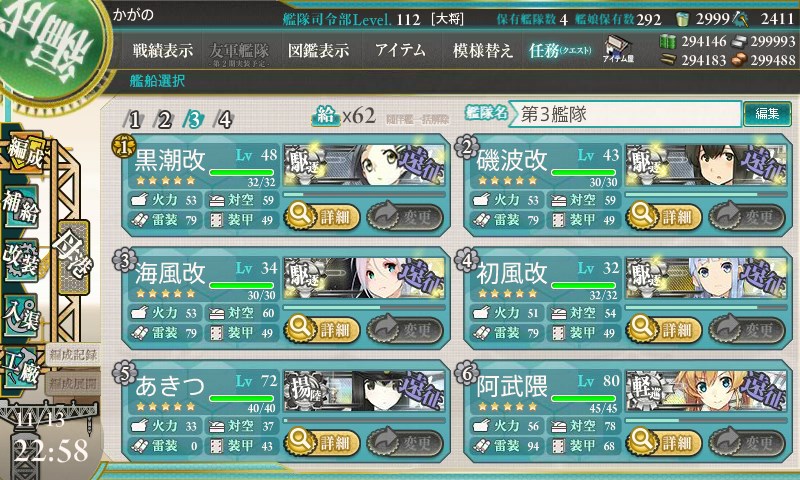The width and height of the screenshot is (800, 480).
Task: Switch to fleet tab 4
Action: click(x=224, y=120)
